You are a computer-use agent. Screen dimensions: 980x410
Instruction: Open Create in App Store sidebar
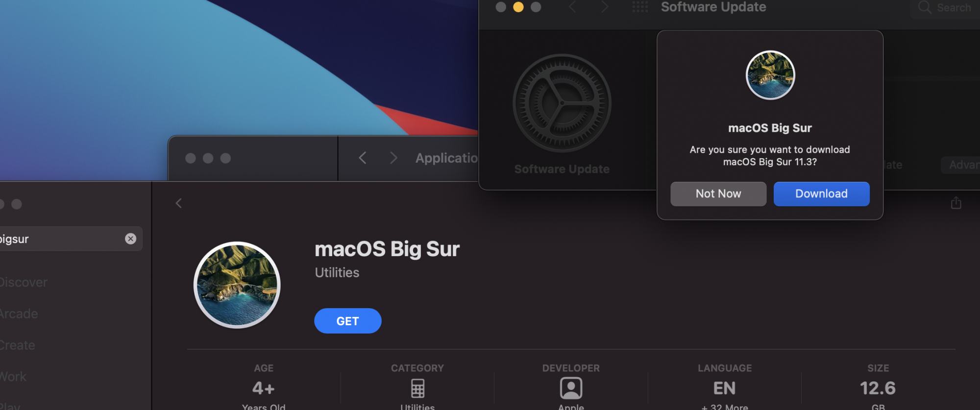(x=18, y=345)
